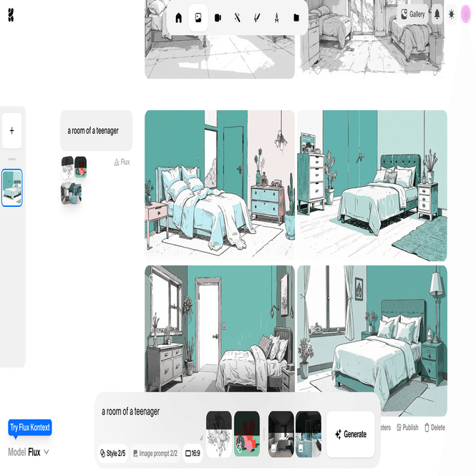Open the Gallery
476x476 pixels.
pos(413,14)
